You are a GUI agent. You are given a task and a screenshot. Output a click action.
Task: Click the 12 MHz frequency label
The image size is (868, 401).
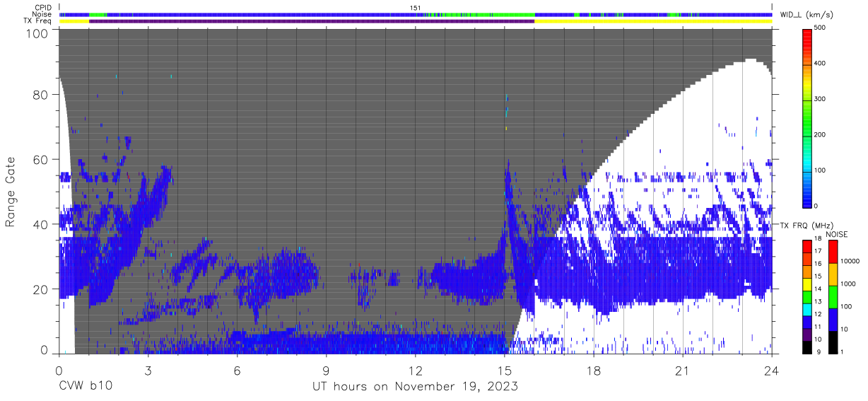[818, 315]
